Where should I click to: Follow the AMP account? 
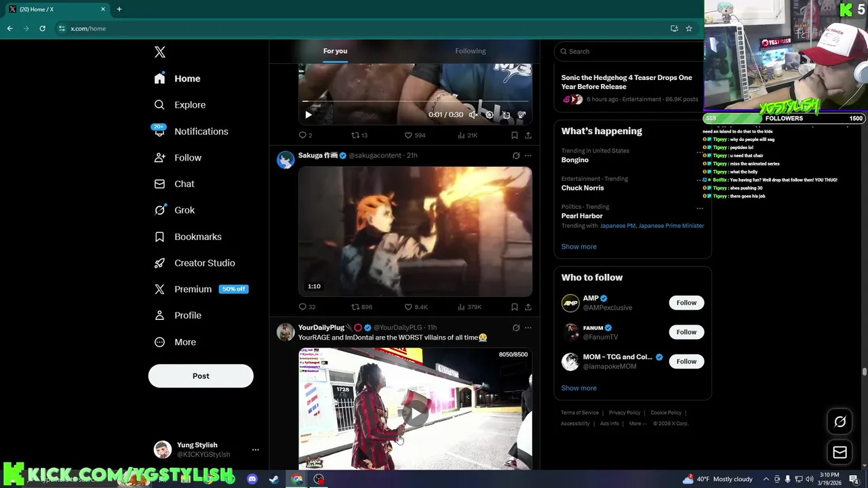click(686, 303)
